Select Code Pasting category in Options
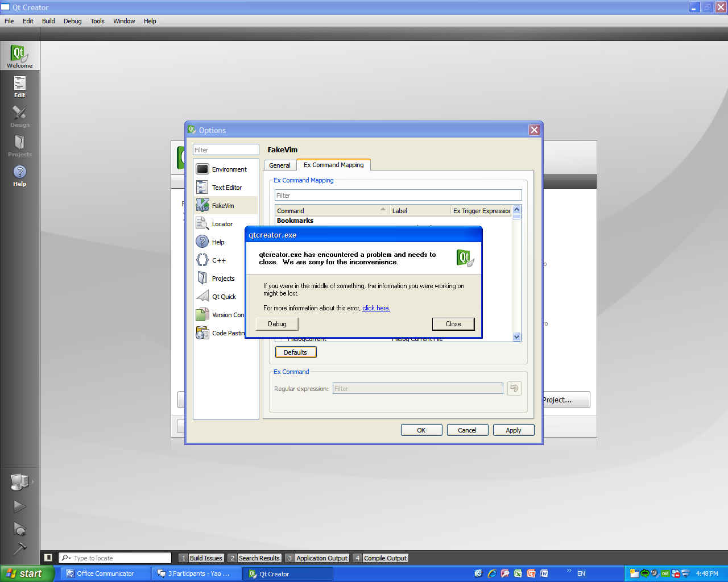 (220, 333)
